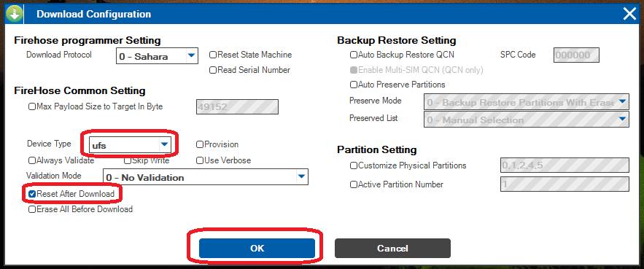Check Auto Preserve Partitions
This screenshot has width=644, height=269.
click(x=354, y=85)
